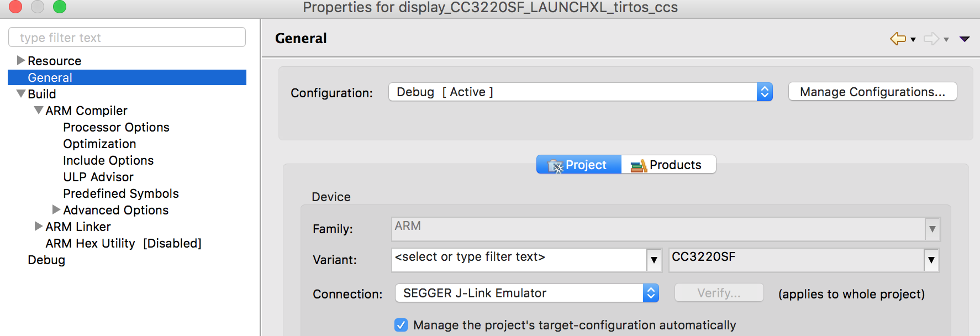
Task: Collapse the Build tree node
Action: point(21,93)
